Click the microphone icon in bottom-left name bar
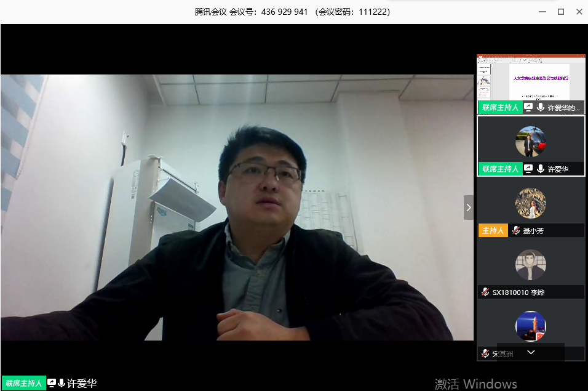The height and width of the screenshot is (391, 588). click(x=62, y=383)
